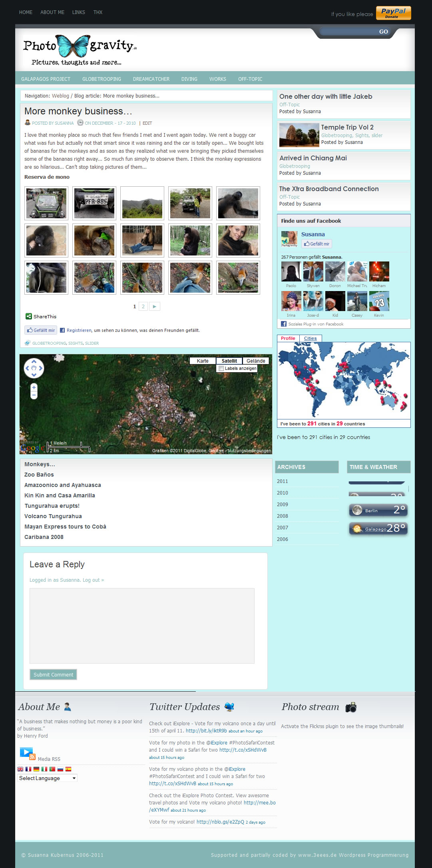
Task: Select the British flag for English
Action: 20,769
